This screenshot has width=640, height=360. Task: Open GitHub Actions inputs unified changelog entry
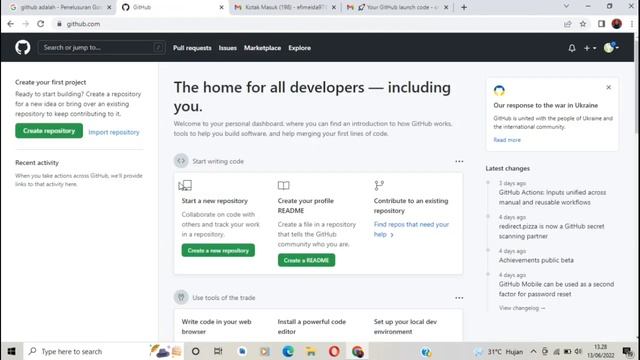click(x=552, y=198)
